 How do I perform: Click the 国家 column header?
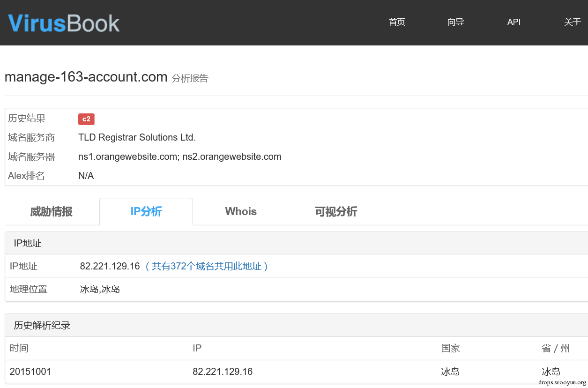[450, 348]
